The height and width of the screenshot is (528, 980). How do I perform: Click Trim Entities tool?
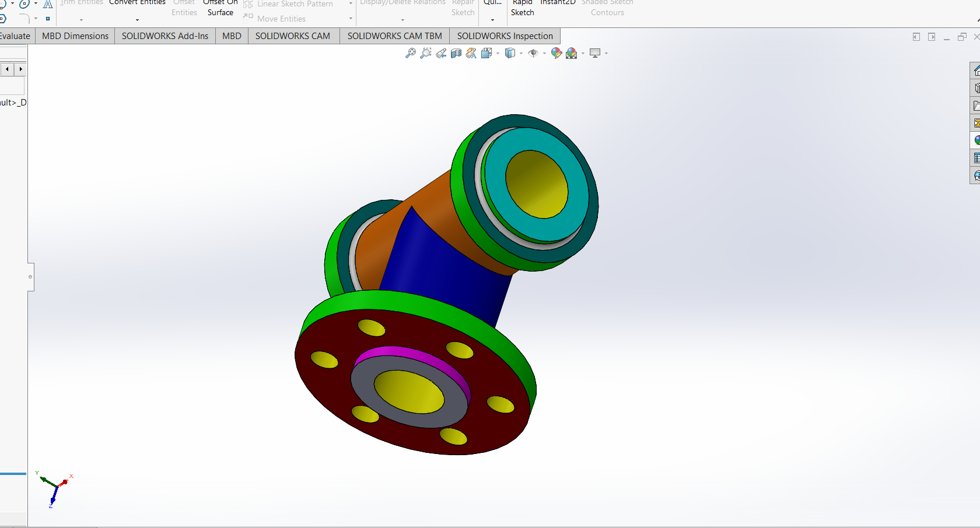click(x=82, y=3)
